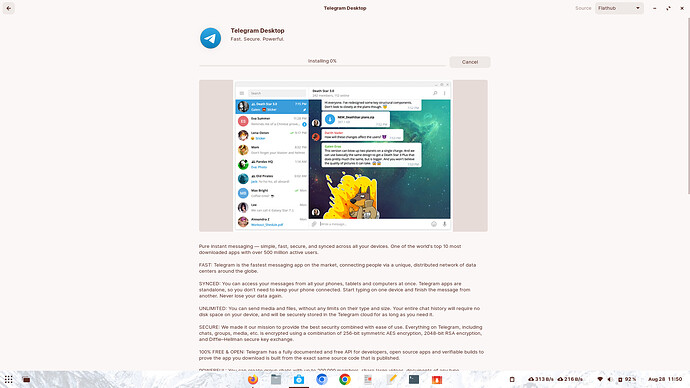Click the 'UNLIMITED:' description paragraph
The width and height of the screenshot is (690, 388).
point(339,311)
